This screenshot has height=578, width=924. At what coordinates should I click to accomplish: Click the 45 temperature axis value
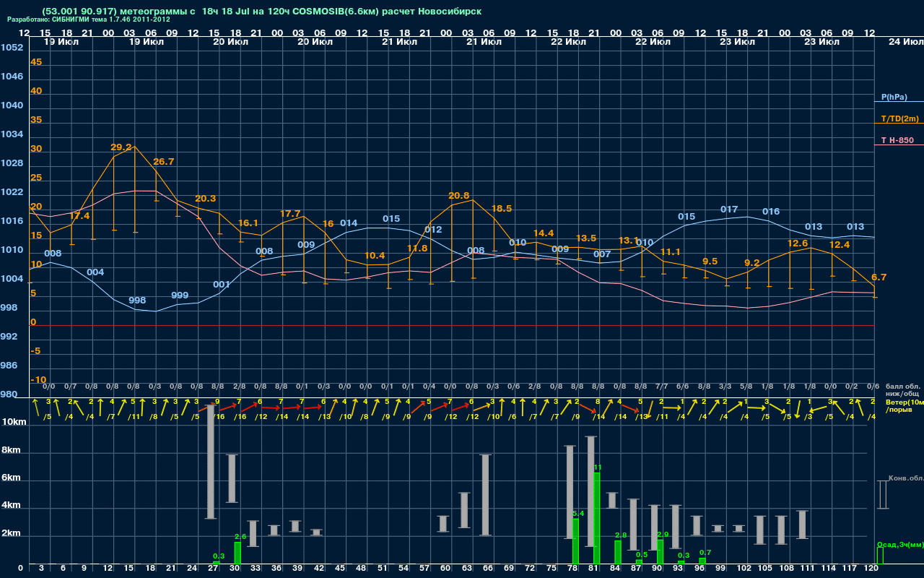tap(36, 62)
